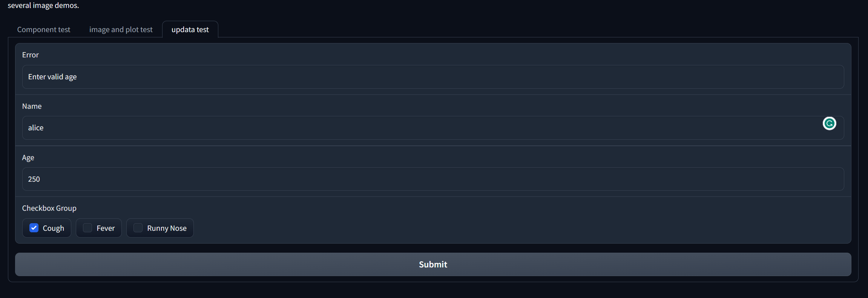This screenshot has height=298, width=868.
Task: Open the image and plot test tab
Action: tap(121, 29)
